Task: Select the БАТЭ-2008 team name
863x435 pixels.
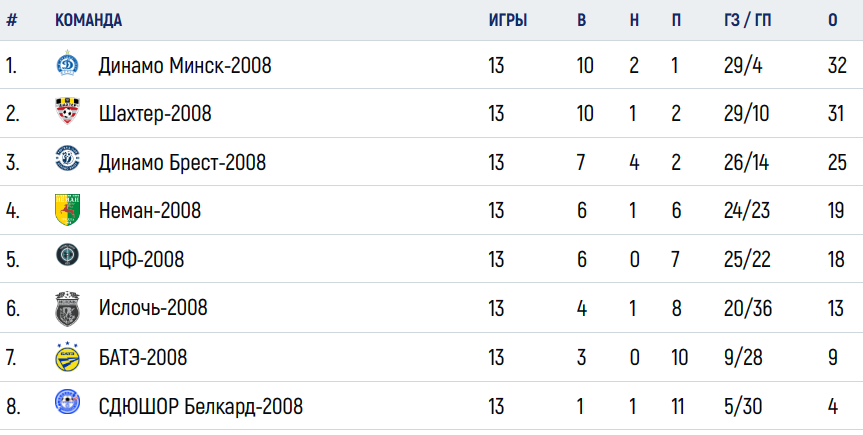Action: pyautogui.click(x=143, y=357)
